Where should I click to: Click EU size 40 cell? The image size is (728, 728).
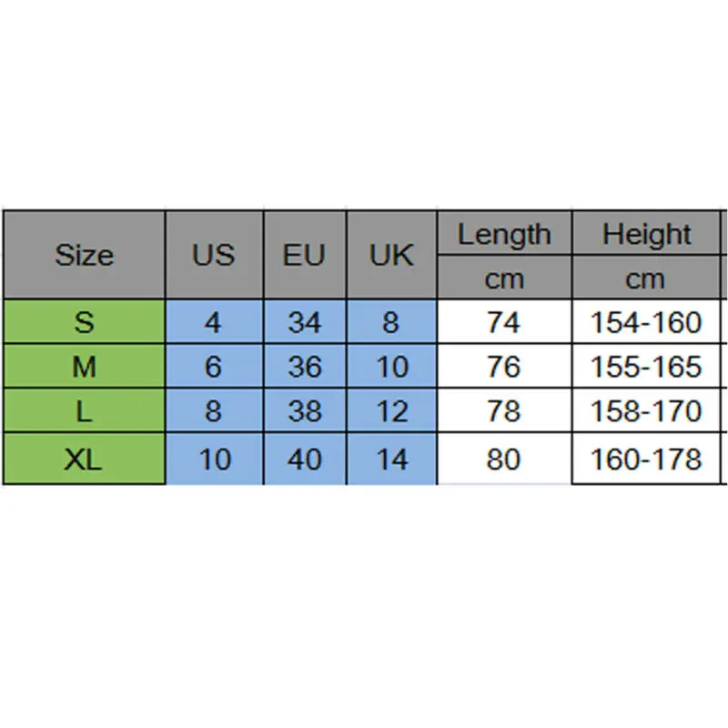coord(304,460)
